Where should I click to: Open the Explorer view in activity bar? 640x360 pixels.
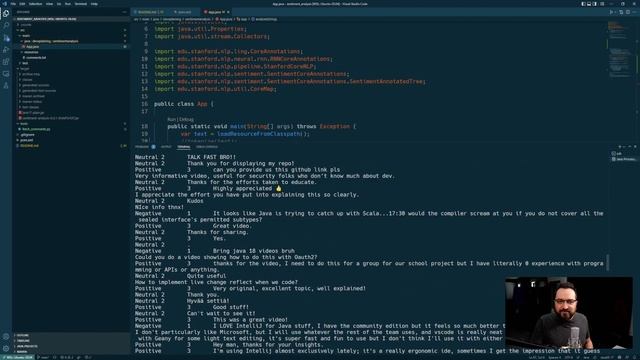[6, 13]
